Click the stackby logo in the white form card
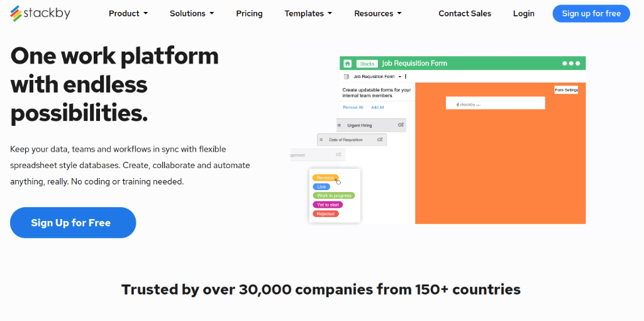Viewport: 644px width, 321px height. click(x=468, y=105)
